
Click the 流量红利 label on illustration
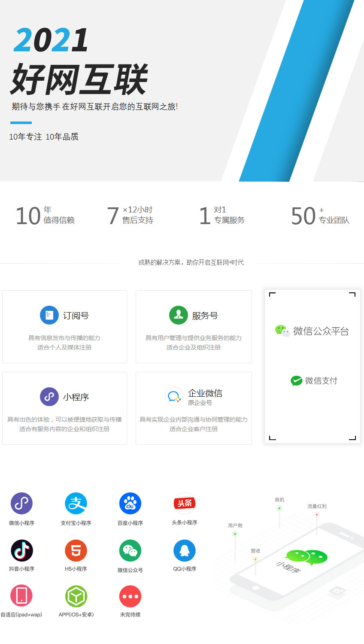[317, 506]
